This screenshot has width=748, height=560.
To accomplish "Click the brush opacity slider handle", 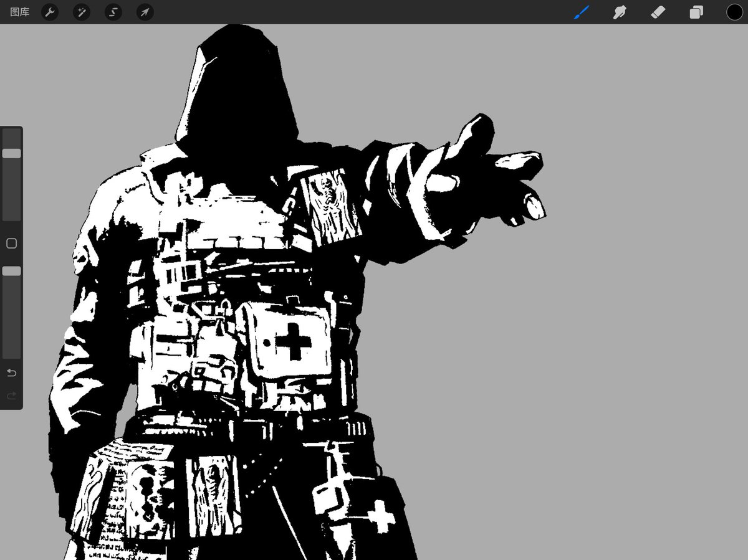I will pyautogui.click(x=11, y=271).
